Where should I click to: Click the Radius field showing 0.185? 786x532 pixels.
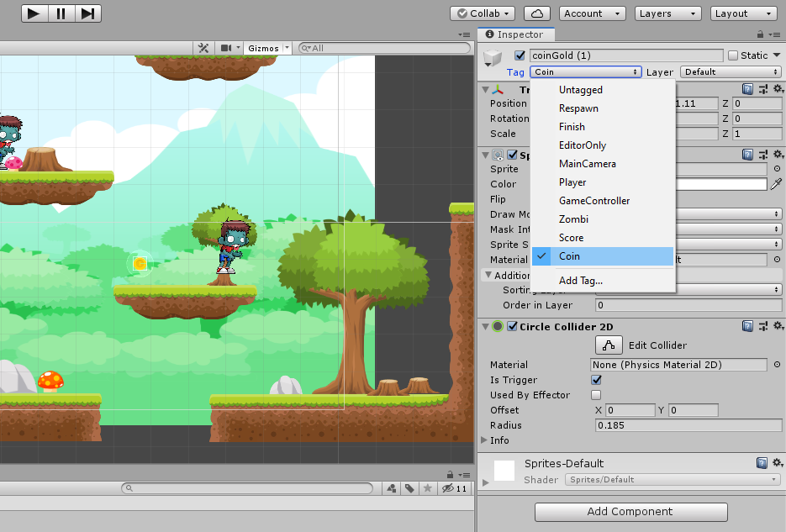(x=688, y=425)
